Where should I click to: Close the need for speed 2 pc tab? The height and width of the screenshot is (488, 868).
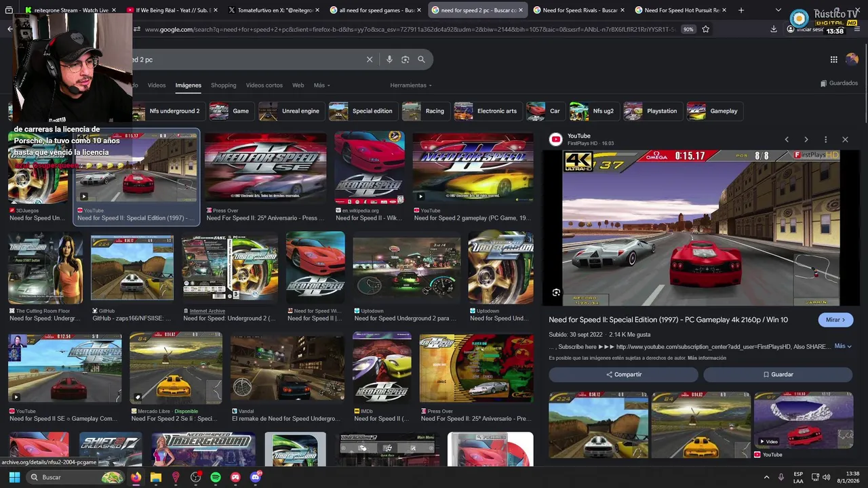[x=521, y=10]
